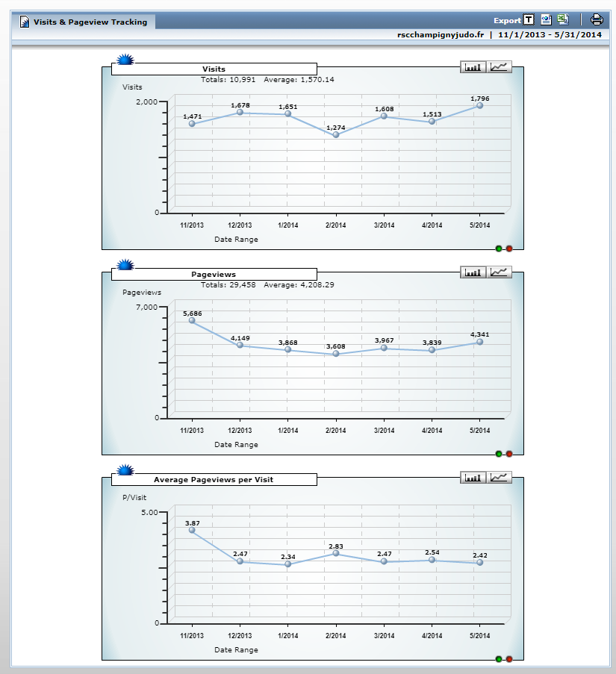Image resolution: width=616 pixels, height=674 pixels.
Task: Click green dot on Average Pageviews chart
Action: coord(499,659)
